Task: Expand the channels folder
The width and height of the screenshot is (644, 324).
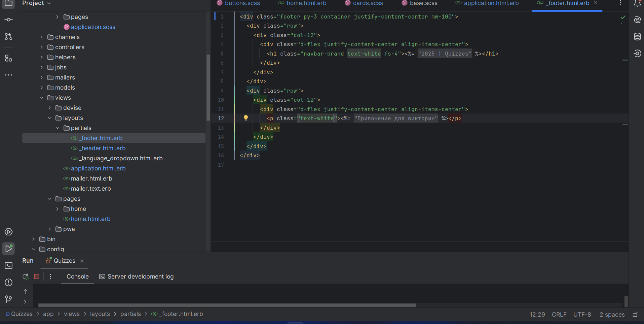Action: point(42,37)
